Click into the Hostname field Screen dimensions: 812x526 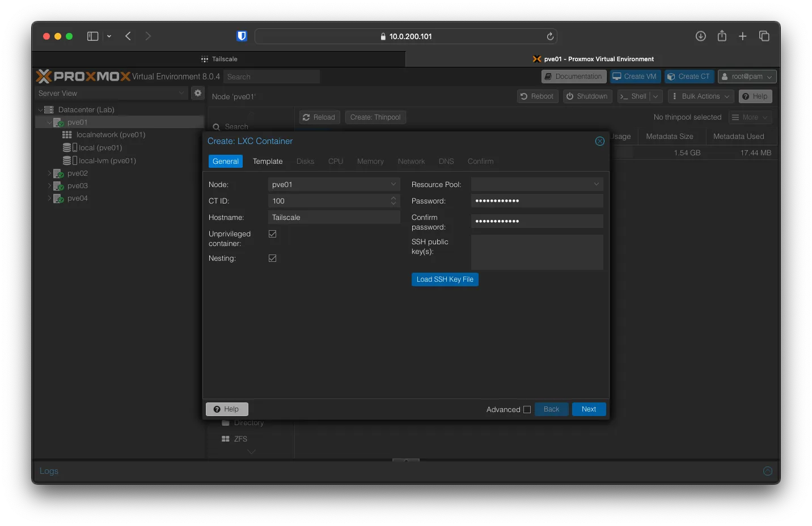(334, 217)
